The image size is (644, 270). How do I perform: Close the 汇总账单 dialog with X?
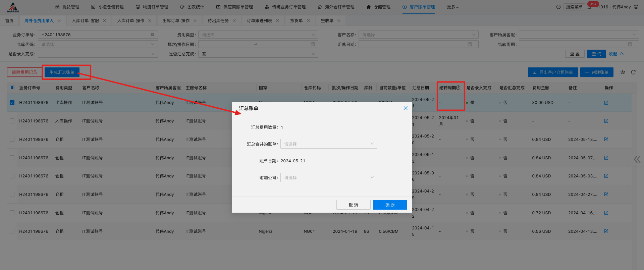coord(406,108)
